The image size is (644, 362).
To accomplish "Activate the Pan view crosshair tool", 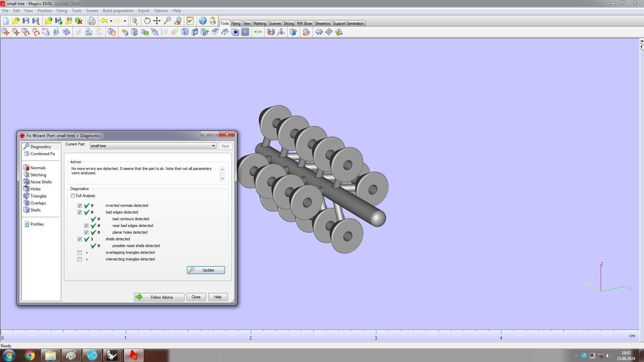I will (157, 21).
